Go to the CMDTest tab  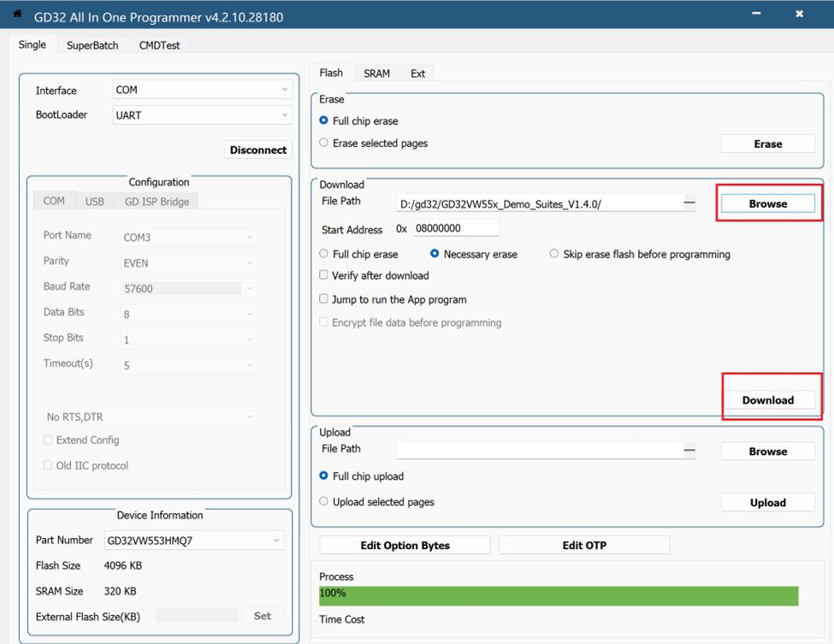(159, 45)
